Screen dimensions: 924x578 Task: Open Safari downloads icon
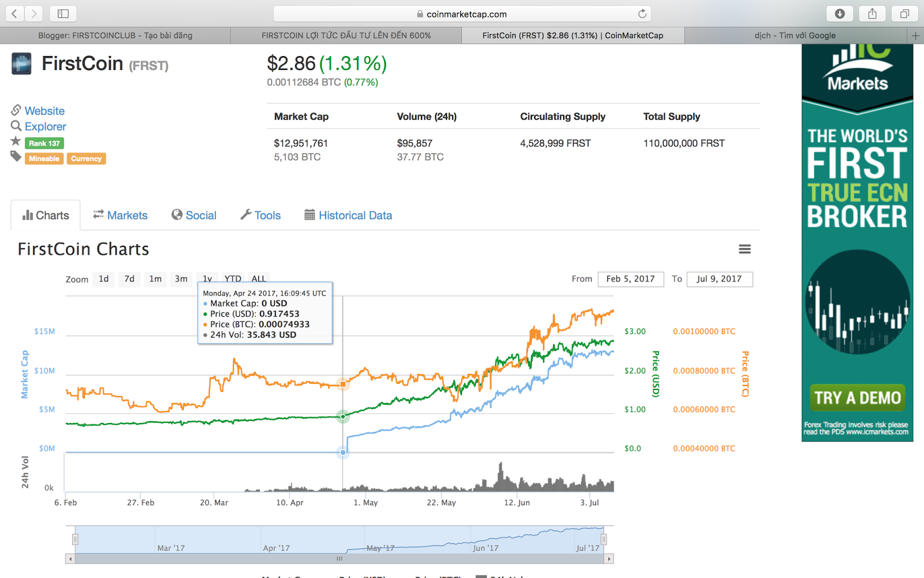click(x=840, y=13)
